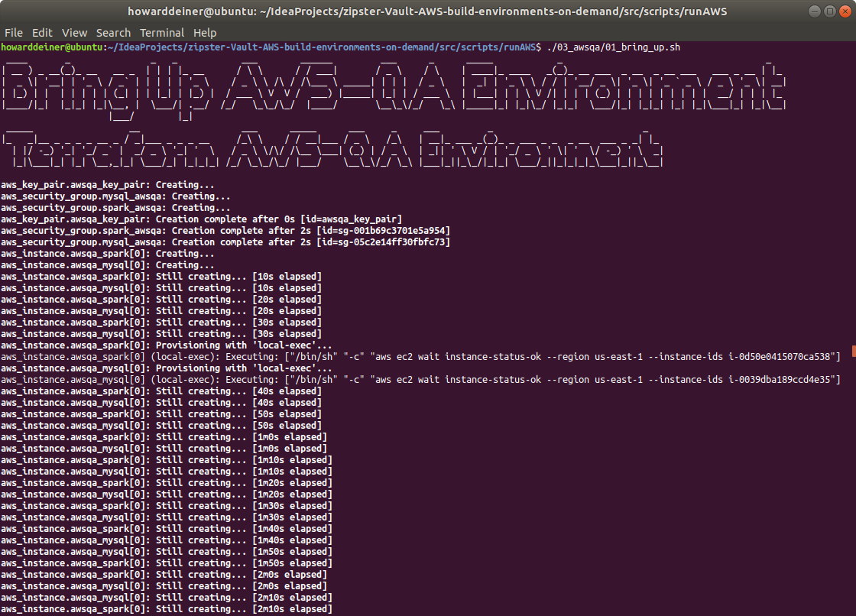
Task: Open the Search menu
Action: click(x=114, y=33)
